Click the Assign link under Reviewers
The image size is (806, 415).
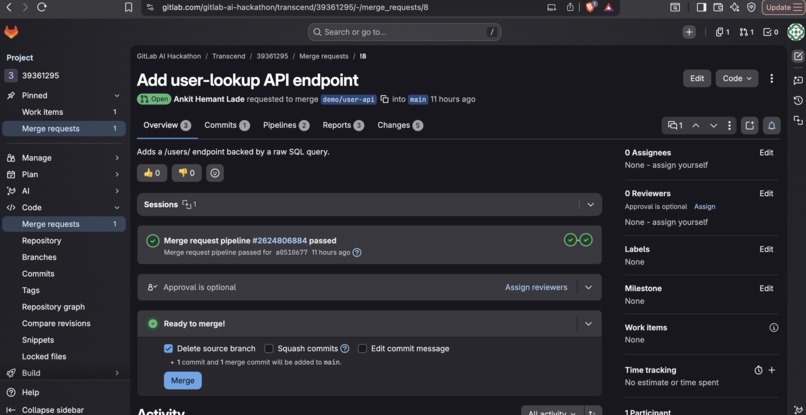705,207
